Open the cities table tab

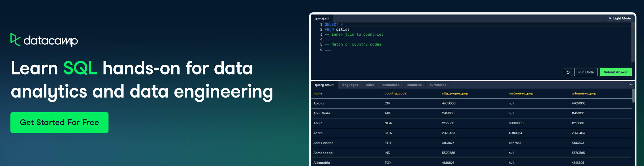pos(370,85)
